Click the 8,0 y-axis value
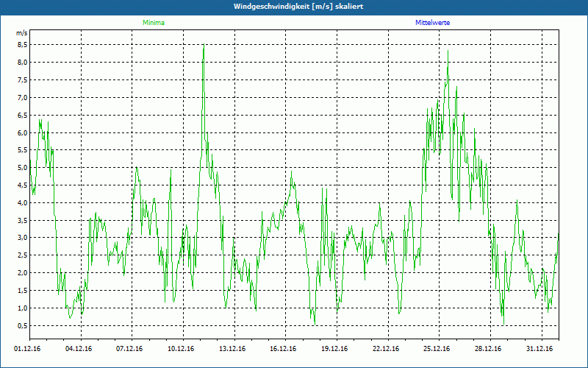 [23, 63]
